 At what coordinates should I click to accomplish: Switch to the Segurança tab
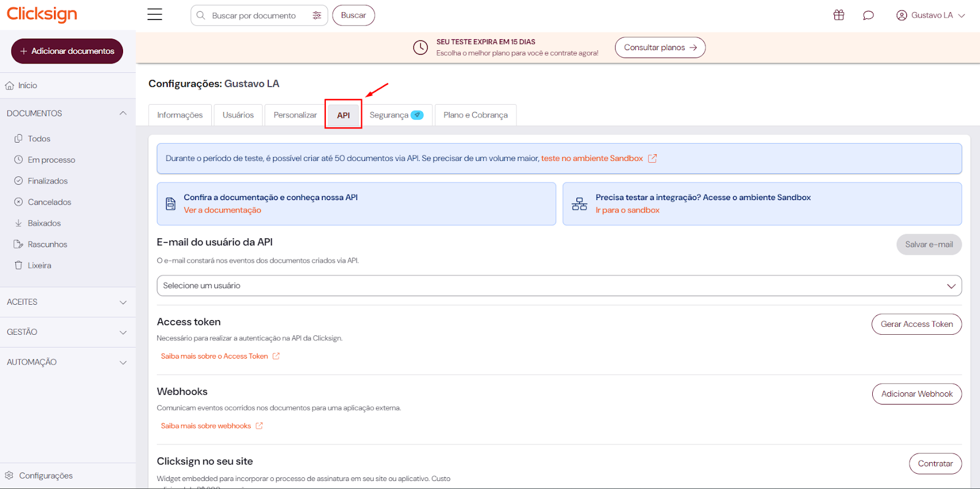tap(396, 115)
